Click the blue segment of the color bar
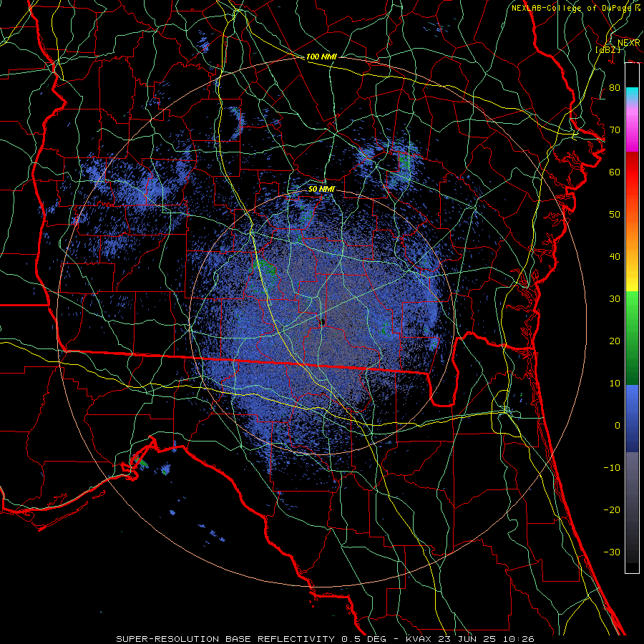Screen dimensions: 644x644 632,418
